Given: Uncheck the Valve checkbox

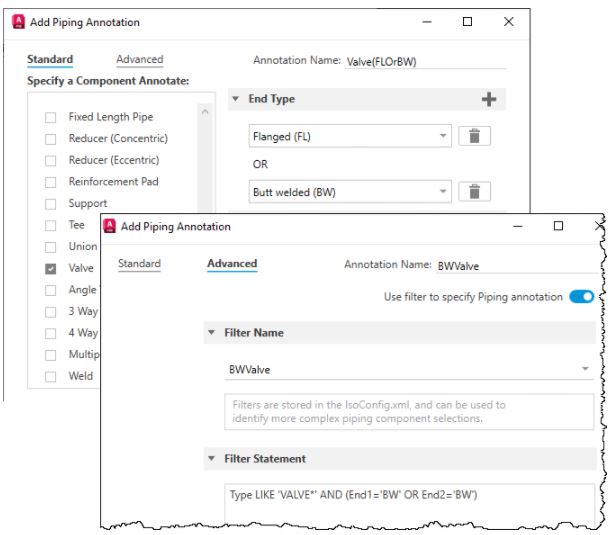Looking at the screenshot, I should [x=50, y=269].
